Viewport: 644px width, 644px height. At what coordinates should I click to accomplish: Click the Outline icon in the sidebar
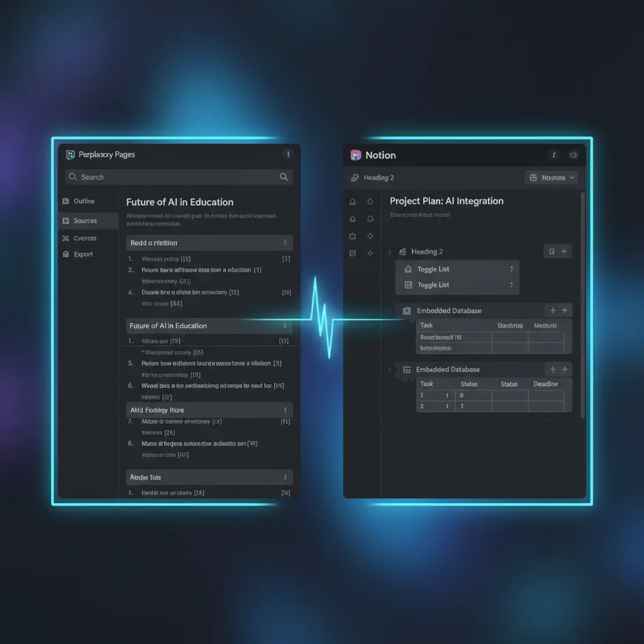click(x=67, y=201)
